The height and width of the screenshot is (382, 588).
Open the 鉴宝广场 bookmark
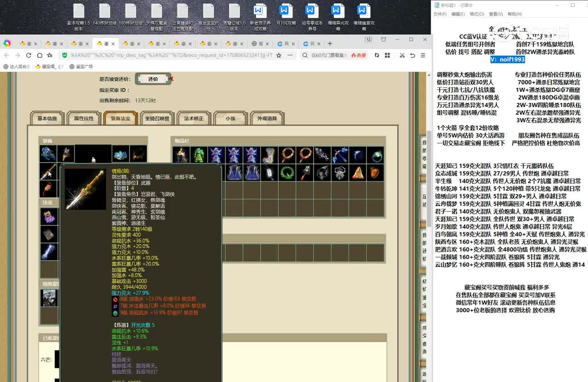tap(81, 67)
